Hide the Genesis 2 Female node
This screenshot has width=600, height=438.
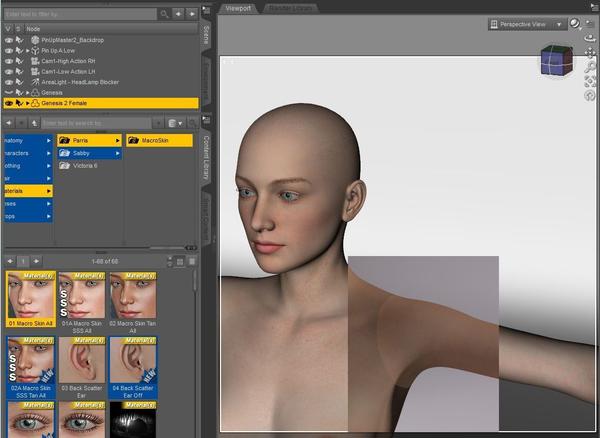(8, 103)
